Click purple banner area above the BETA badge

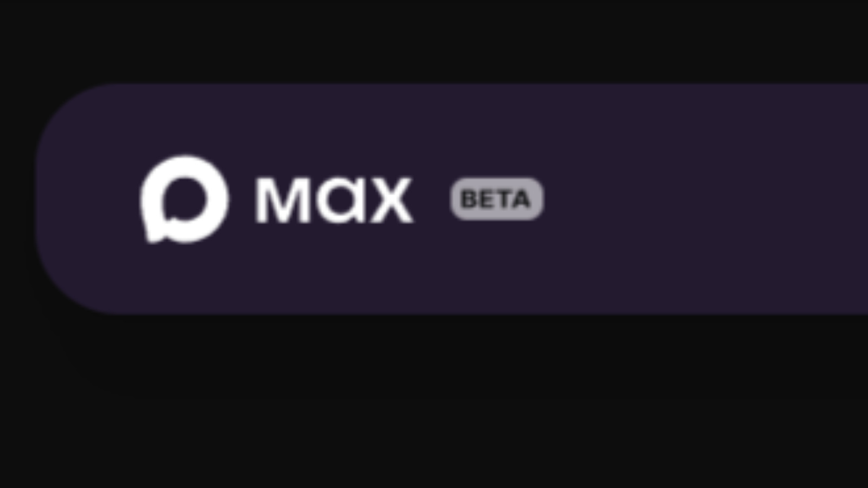[496, 130]
